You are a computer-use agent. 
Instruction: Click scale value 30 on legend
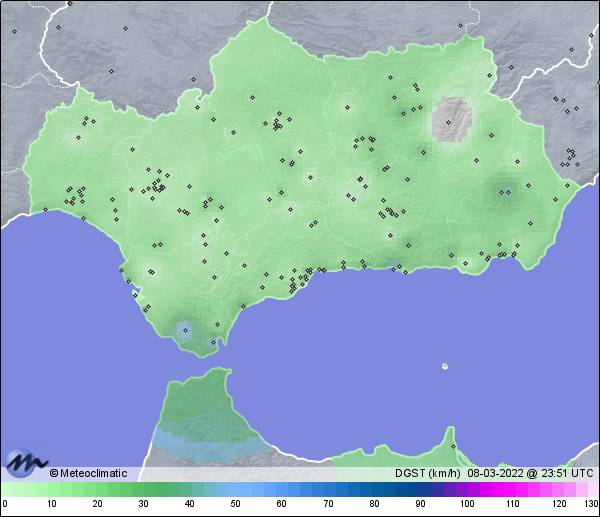pos(143,504)
